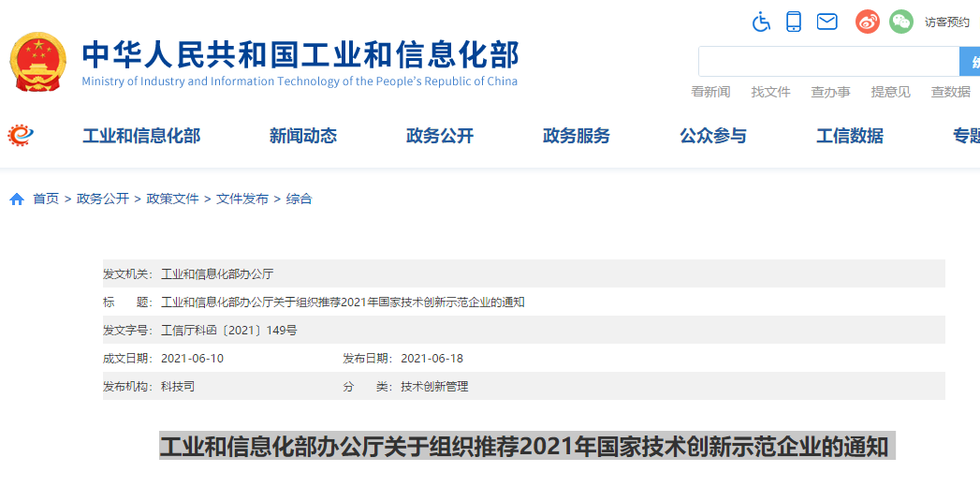Image resolution: width=980 pixels, height=487 pixels.
Task: Click the orange gear logo in navbar
Action: pos(21,136)
